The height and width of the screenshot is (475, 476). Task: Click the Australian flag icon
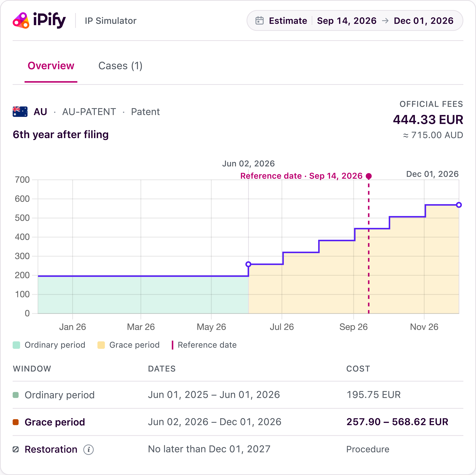point(20,112)
